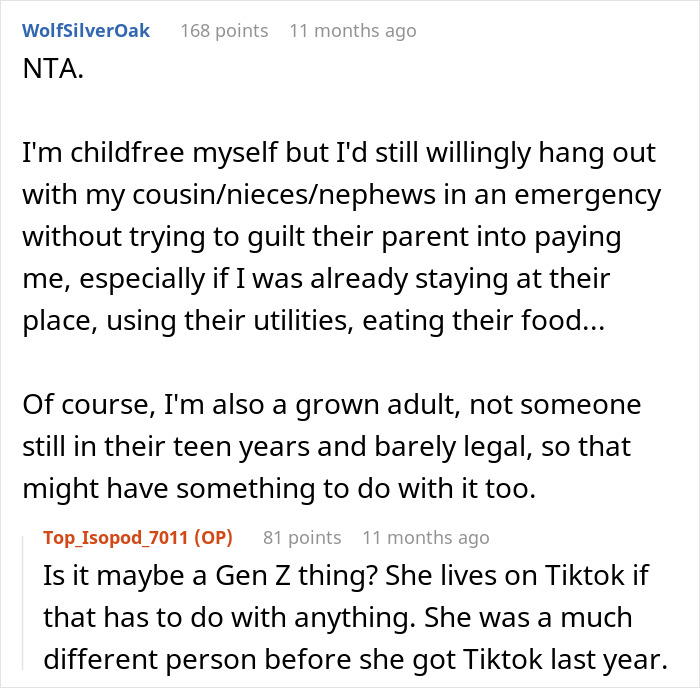Click the 168 points score
Screen dimensions: 700x688
point(224,31)
